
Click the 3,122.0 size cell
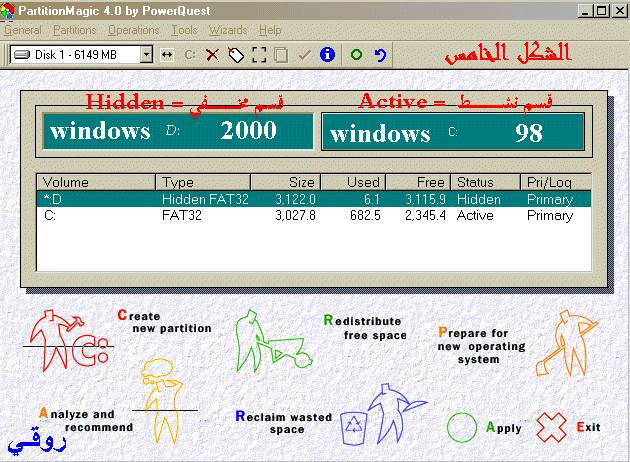point(295,199)
